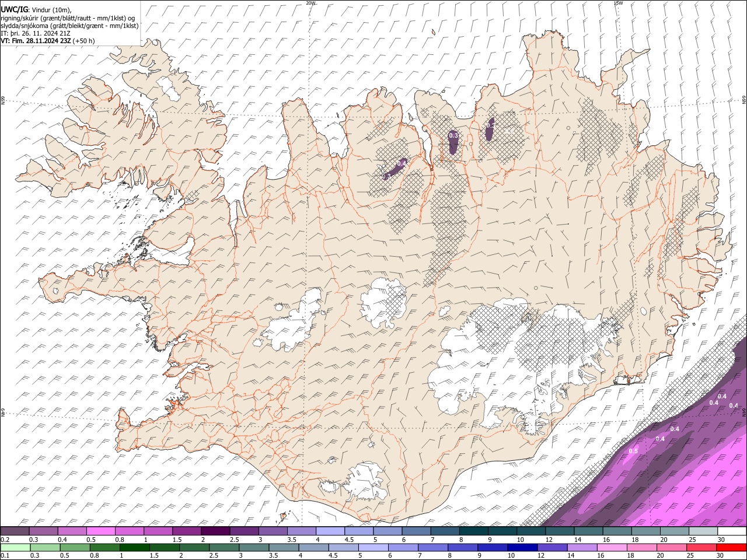The width and height of the screenshot is (747, 560).
Task: Click the '2.5' number under upper legend row
Action: tap(234, 540)
